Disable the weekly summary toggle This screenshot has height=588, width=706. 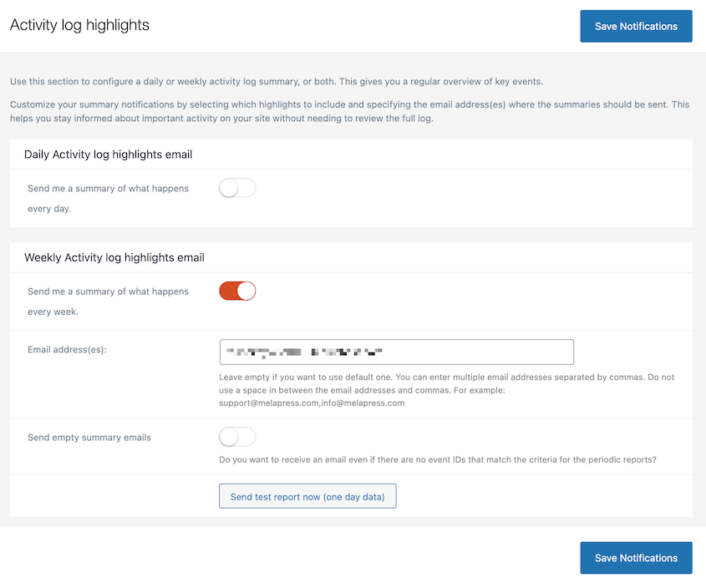pos(236,291)
